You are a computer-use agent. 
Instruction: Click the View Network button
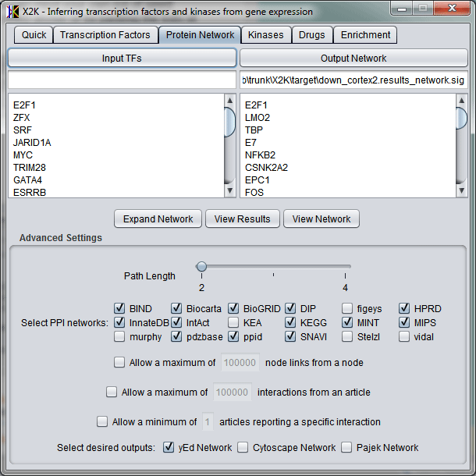point(321,219)
